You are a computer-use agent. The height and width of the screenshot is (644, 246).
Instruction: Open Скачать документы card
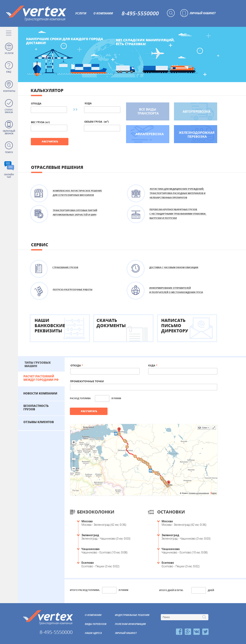point(123,328)
